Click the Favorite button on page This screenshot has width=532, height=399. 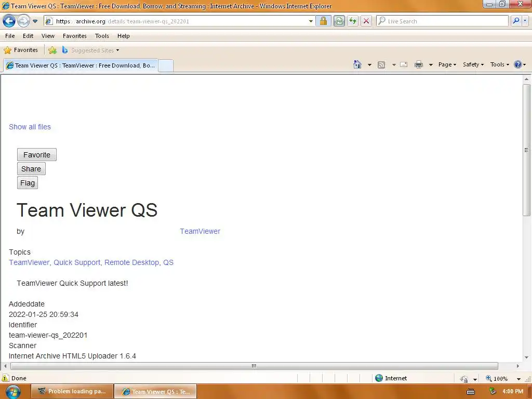(37, 155)
